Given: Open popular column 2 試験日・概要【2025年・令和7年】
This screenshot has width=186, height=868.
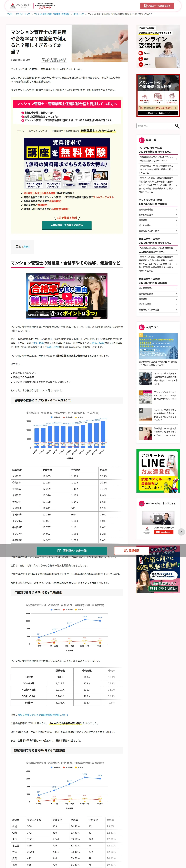Looking at the screenshot, I should [158, 378].
